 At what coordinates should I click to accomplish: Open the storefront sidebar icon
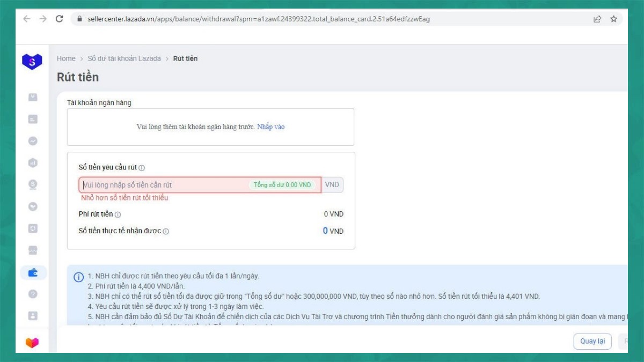click(33, 250)
